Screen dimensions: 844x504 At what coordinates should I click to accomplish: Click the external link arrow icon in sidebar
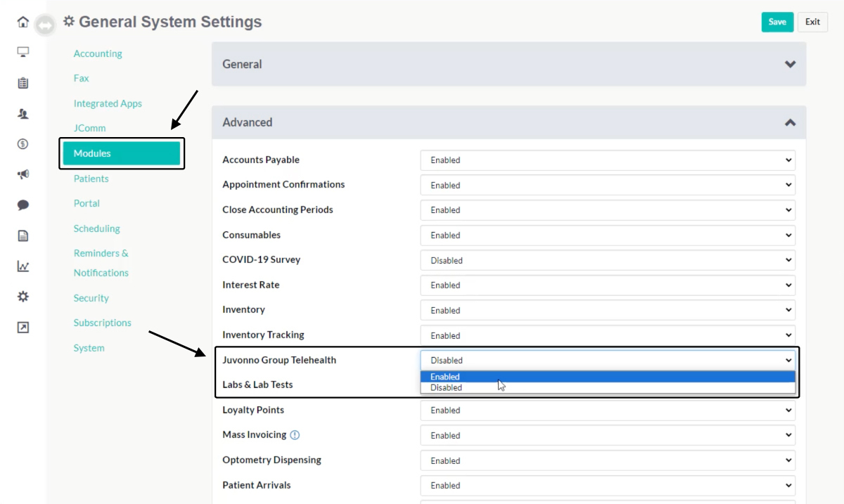(23, 328)
